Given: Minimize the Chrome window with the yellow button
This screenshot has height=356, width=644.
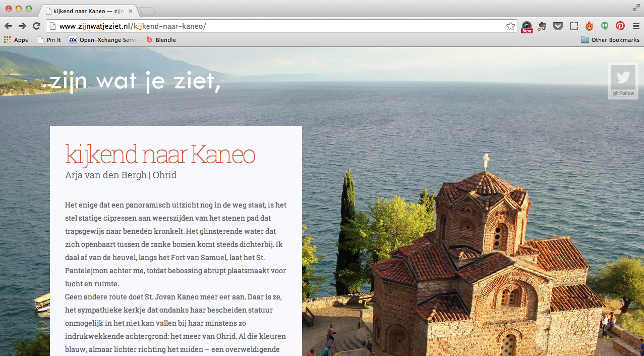Looking at the screenshot, I should tap(19, 9).
